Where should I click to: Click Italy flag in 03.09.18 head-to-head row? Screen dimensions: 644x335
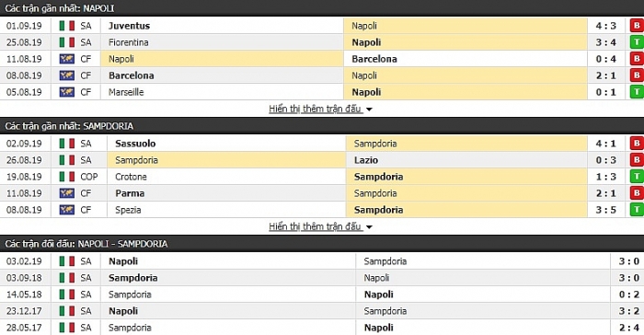(67, 278)
